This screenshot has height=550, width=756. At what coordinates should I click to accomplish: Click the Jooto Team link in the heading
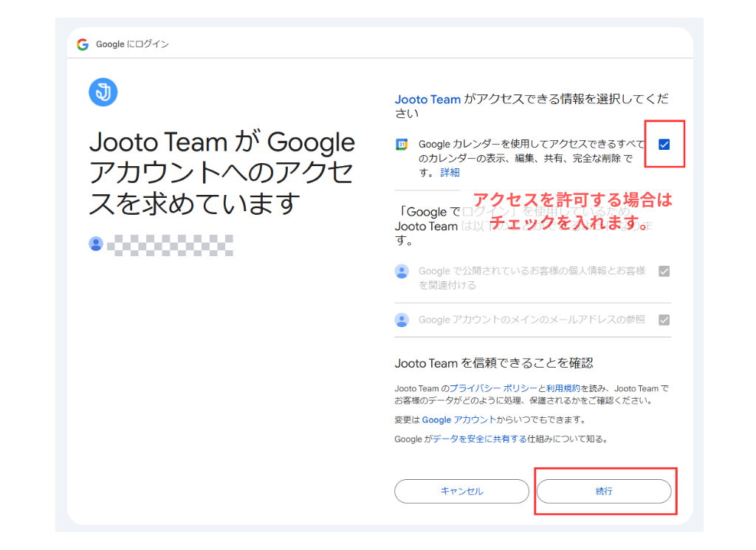[427, 98]
